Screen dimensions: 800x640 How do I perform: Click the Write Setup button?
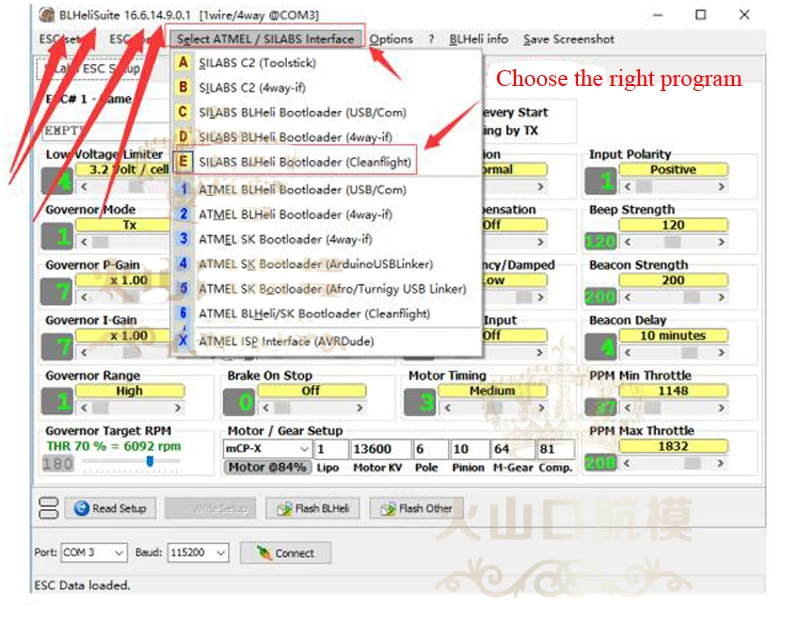pos(211,508)
